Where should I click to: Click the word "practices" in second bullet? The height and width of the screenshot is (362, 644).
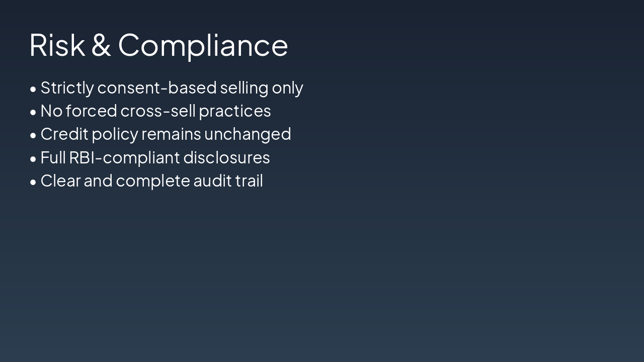(x=235, y=111)
